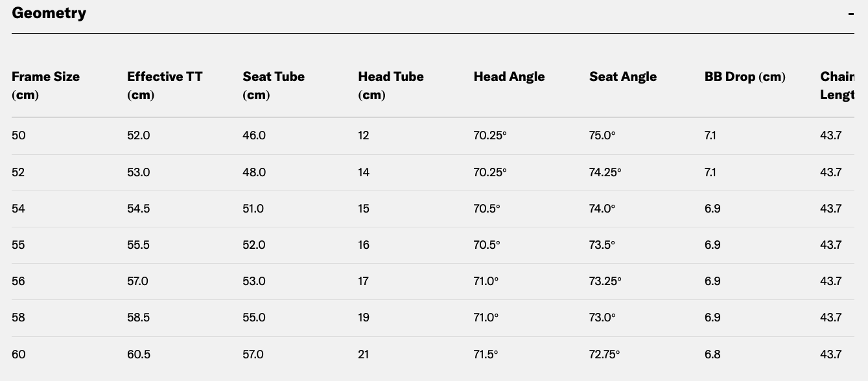Screen dimensions: 868x381
Task: Click the BB Drop column header
Action: (745, 76)
